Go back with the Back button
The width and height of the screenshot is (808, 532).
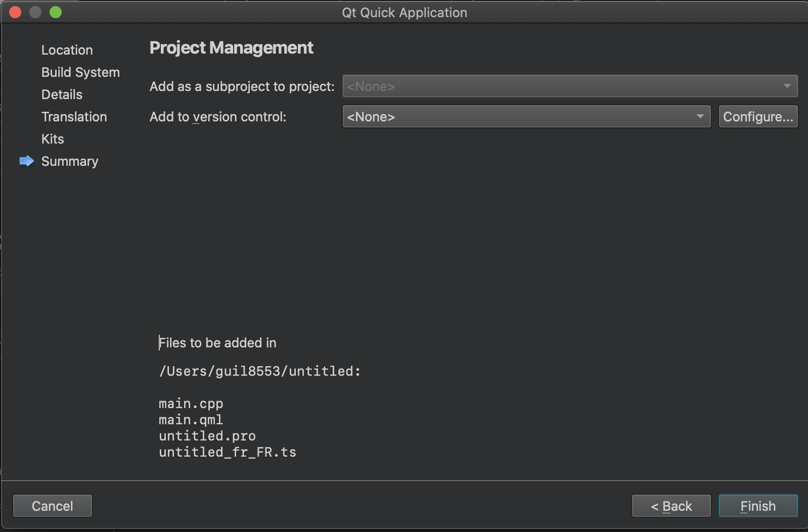(x=671, y=506)
